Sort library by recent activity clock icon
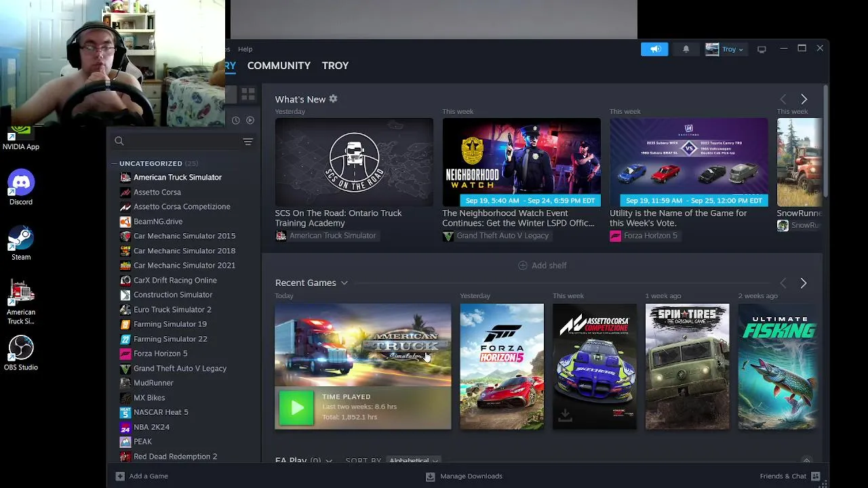This screenshot has height=488, width=868. coord(235,120)
